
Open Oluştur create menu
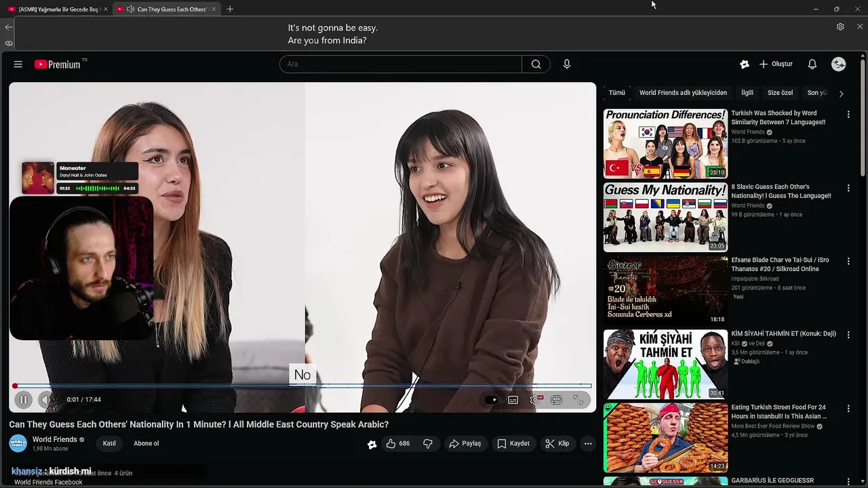[x=776, y=64]
